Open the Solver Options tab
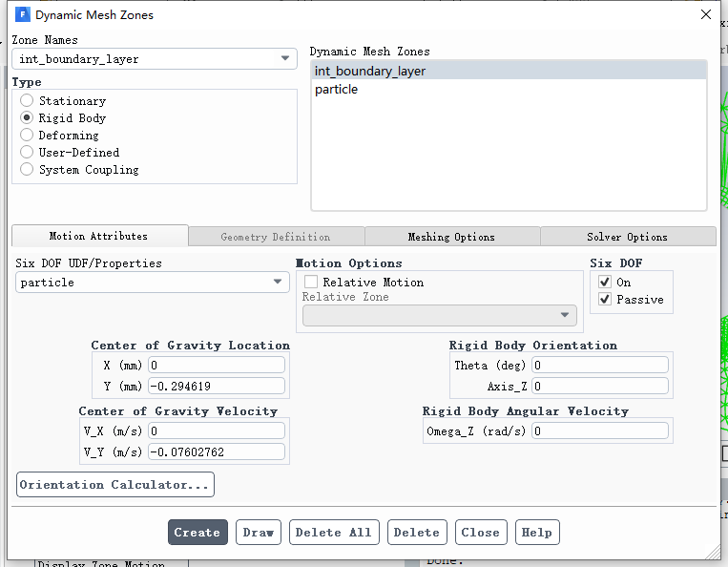728x567 pixels. pos(627,237)
